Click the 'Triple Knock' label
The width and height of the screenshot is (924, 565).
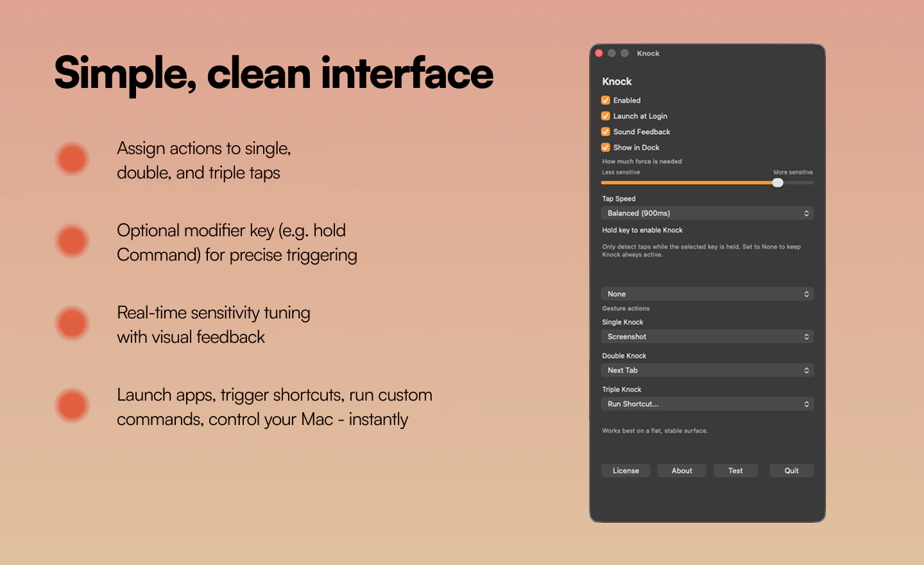coord(622,390)
